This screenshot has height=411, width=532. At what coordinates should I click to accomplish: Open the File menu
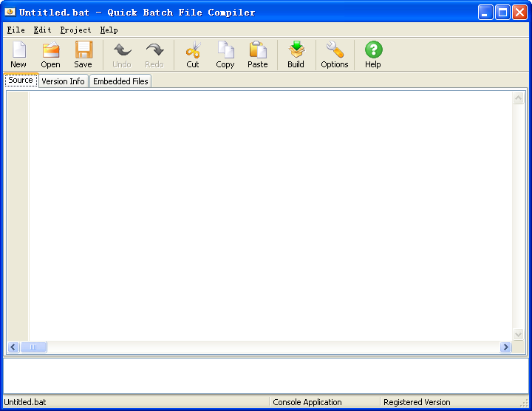(16, 30)
